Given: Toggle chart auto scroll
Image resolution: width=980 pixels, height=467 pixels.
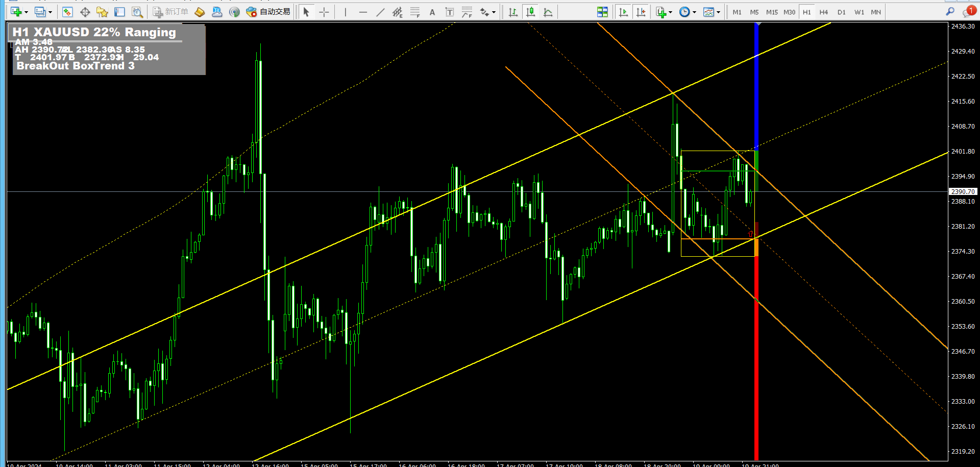Looking at the screenshot, I should [623, 12].
